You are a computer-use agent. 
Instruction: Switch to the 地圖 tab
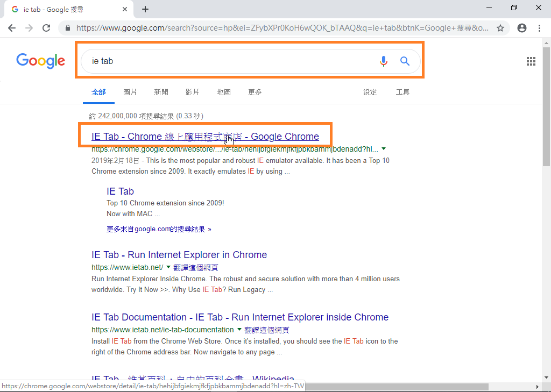click(x=223, y=92)
